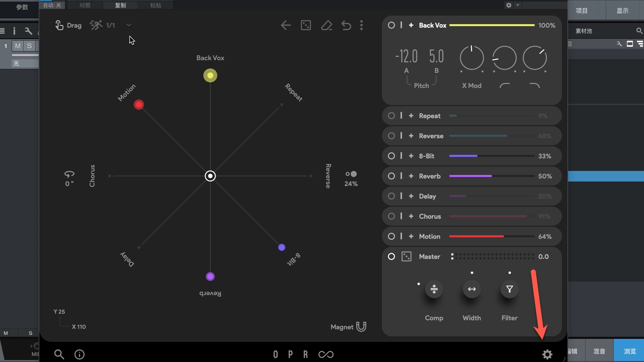
Task: Click the info circle icon in the plugin footer
Action: pyautogui.click(x=79, y=354)
